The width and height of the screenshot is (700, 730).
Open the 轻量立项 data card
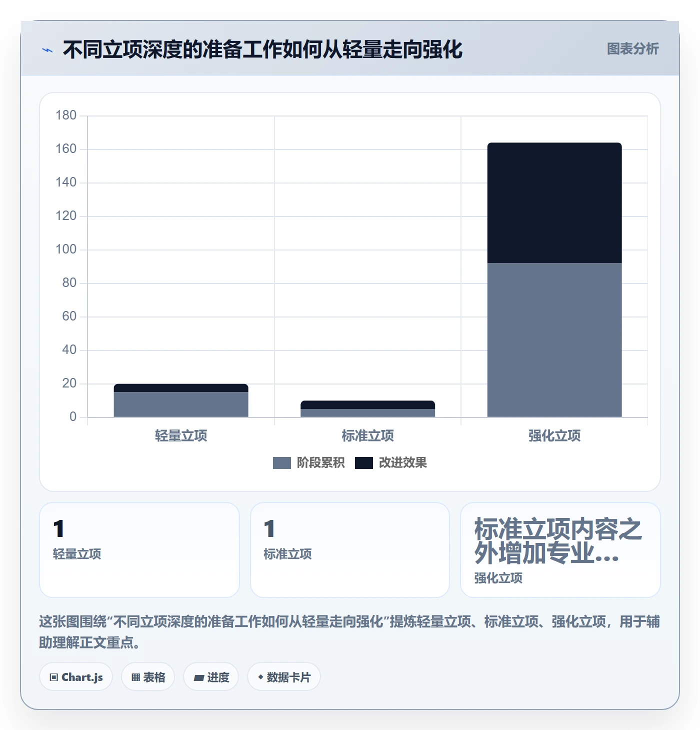pos(139,550)
